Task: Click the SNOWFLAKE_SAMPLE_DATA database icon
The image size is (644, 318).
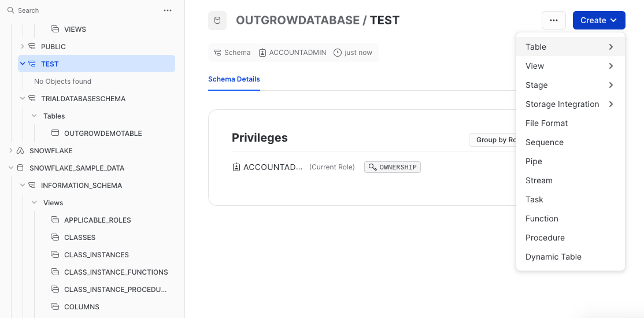Action: pos(21,168)
